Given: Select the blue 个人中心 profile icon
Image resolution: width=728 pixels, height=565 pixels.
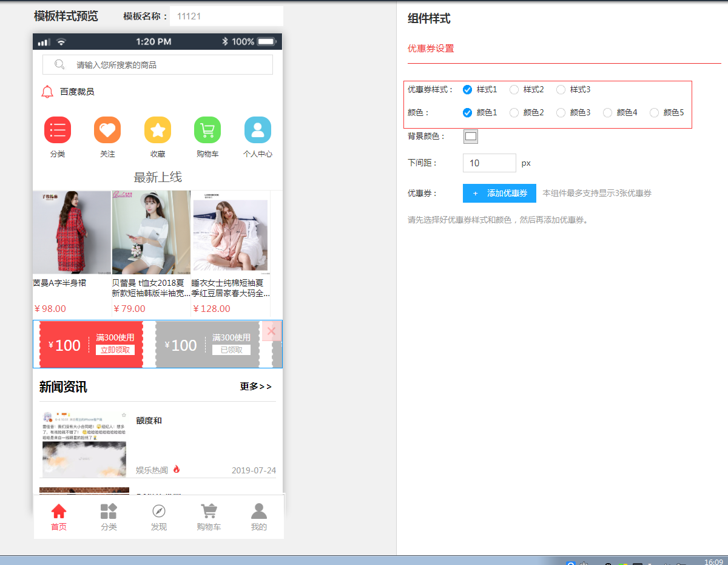Looking at the screenshot, I should 258,130.
